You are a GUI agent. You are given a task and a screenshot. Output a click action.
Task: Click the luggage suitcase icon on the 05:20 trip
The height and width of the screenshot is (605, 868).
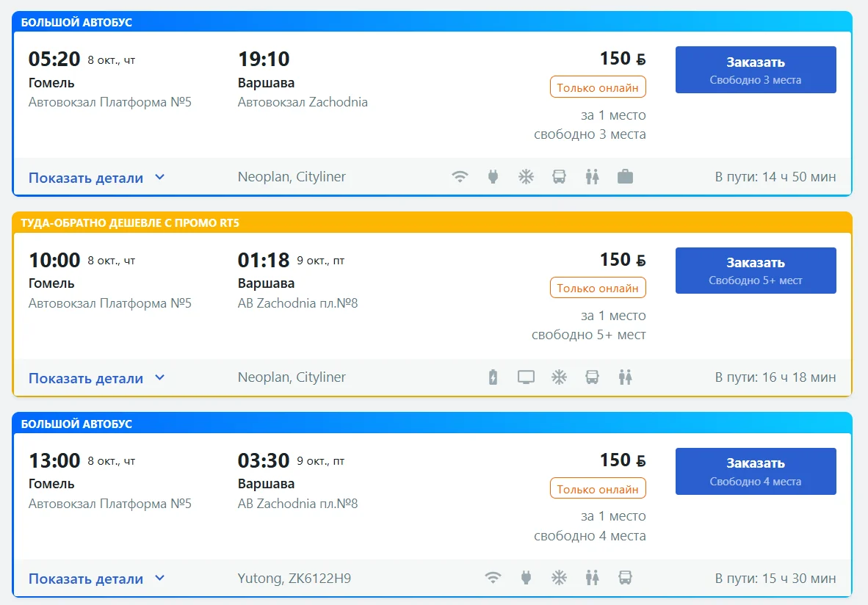[x=625, y=177]
